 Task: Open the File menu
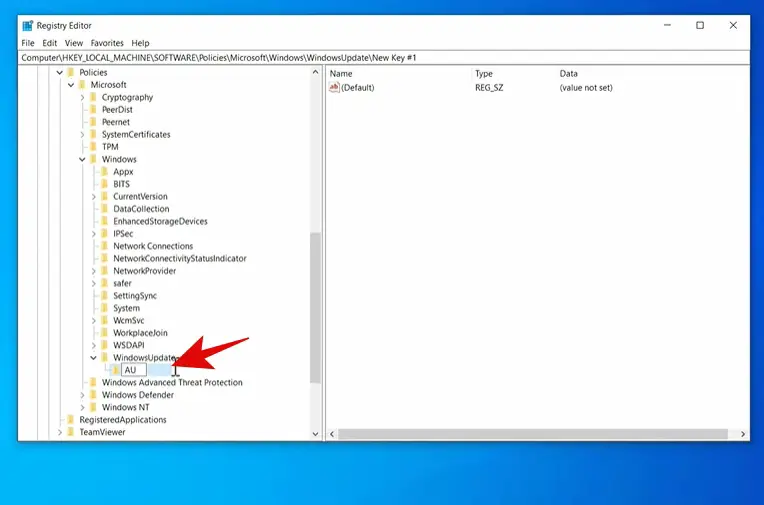(28, 43)
